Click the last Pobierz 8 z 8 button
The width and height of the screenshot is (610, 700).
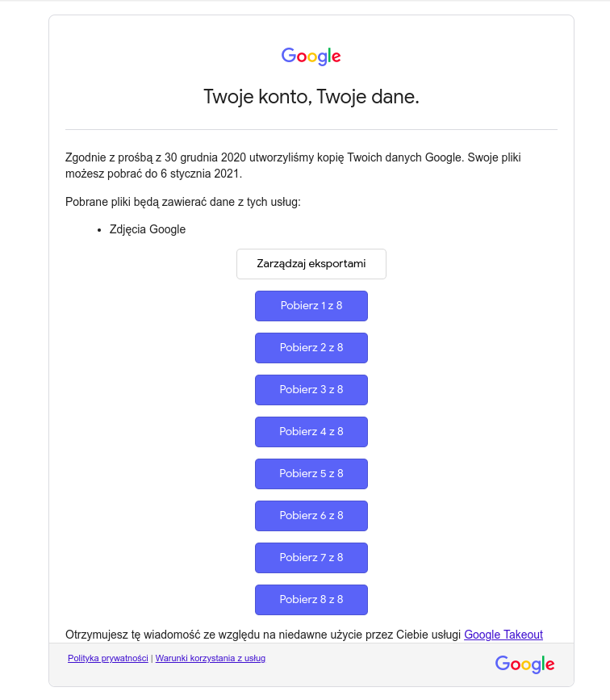tap(311, 600)
